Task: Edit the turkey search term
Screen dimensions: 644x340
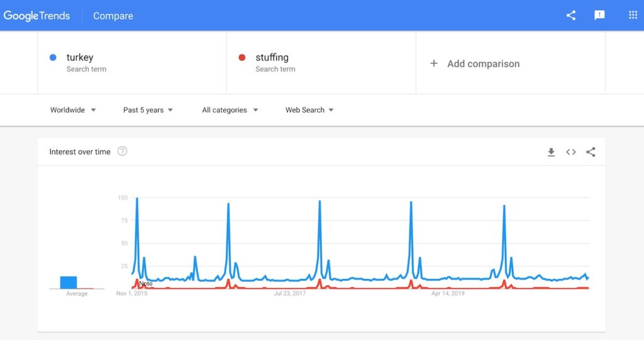Action: (80, 57)
